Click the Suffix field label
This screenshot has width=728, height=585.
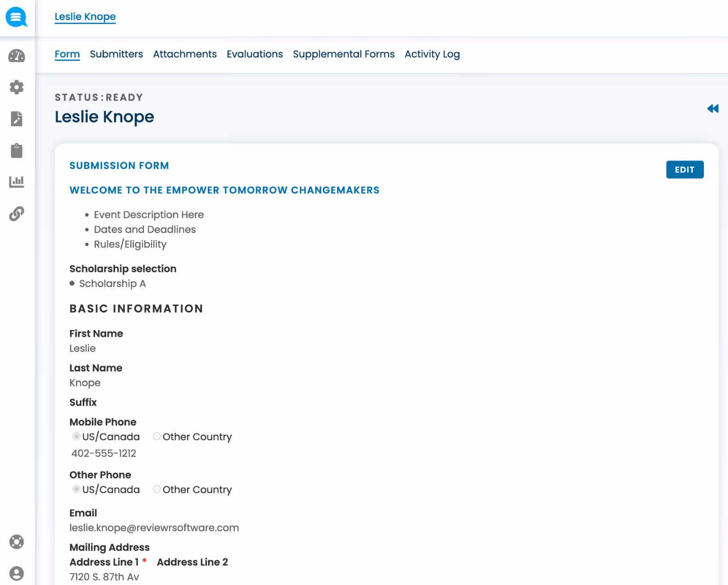[x=83, y=402]
